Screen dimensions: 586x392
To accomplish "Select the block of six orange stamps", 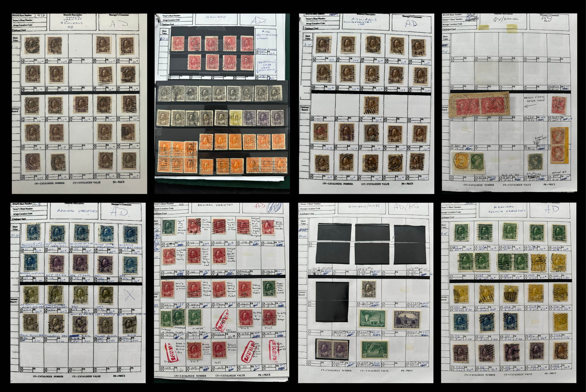I will coord(177,157).
